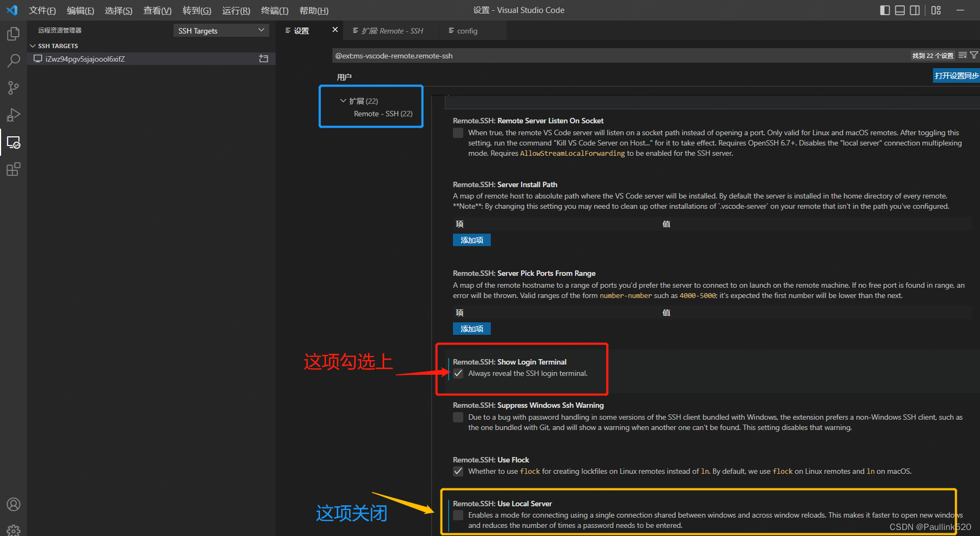Toggle the Use Local Server checkbox
This screenshot has width=980, height=536.
[x=458, y=515]
